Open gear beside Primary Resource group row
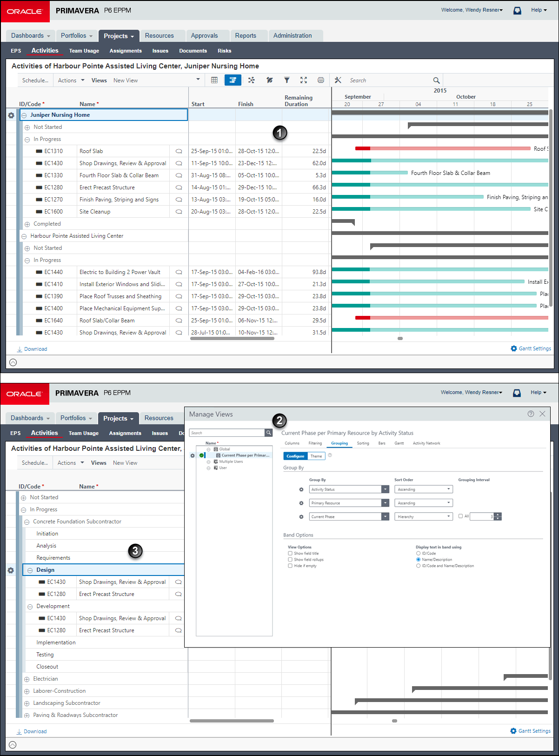 [x=301, y=503]
